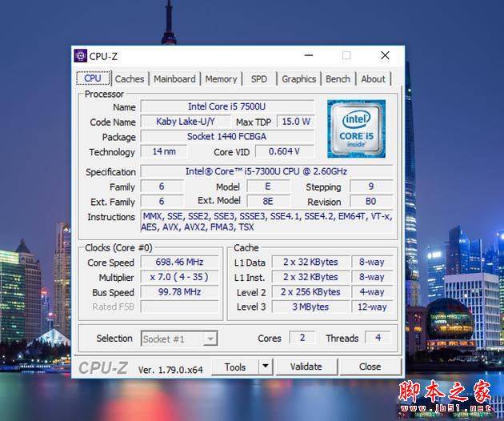
Task: Click the Level 3 size 3 MBytes
Action: tap(310, 307)
